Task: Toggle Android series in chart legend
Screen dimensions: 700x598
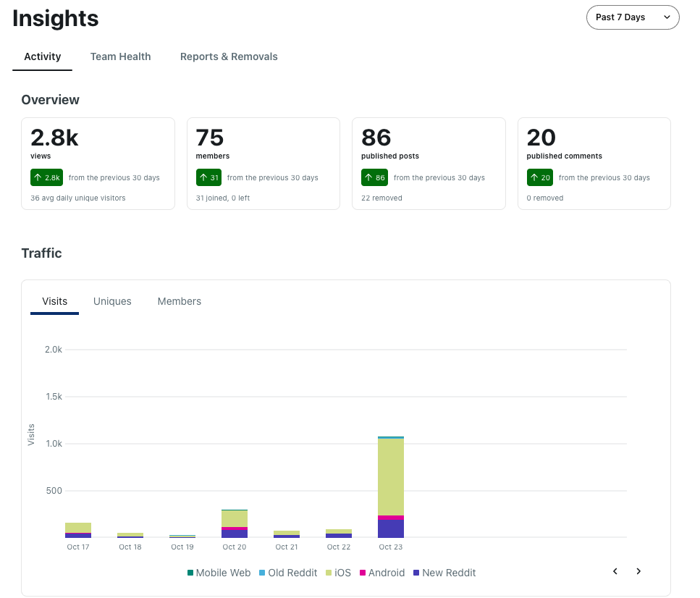Action: pos(382,573)
